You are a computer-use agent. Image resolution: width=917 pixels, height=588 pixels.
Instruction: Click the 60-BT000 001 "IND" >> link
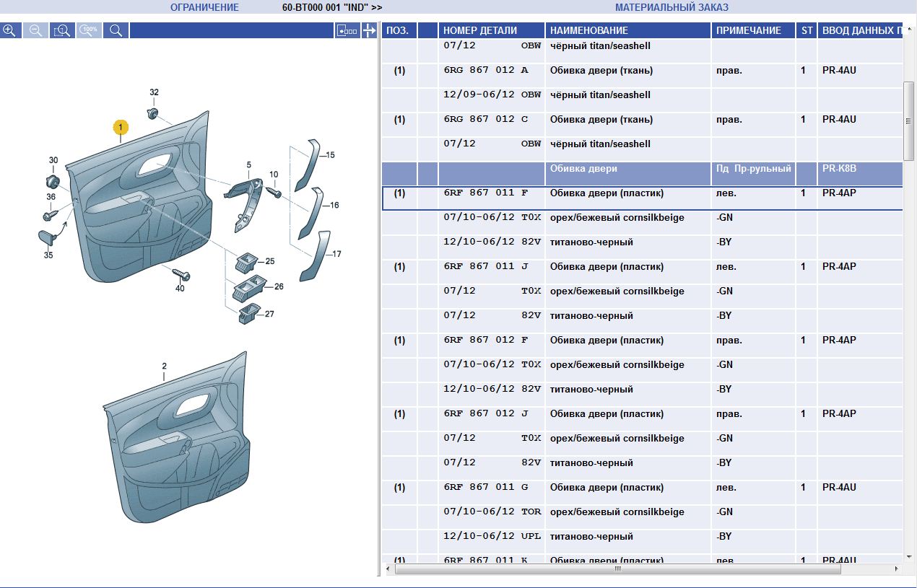pyautogui.click(x=331, y=8)
